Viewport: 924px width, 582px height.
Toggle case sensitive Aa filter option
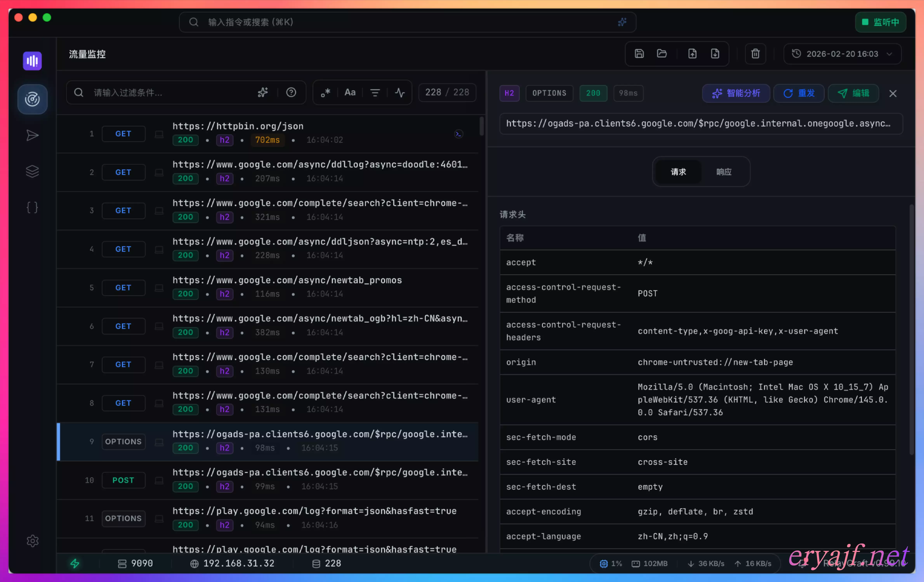(x=350, y=92)
